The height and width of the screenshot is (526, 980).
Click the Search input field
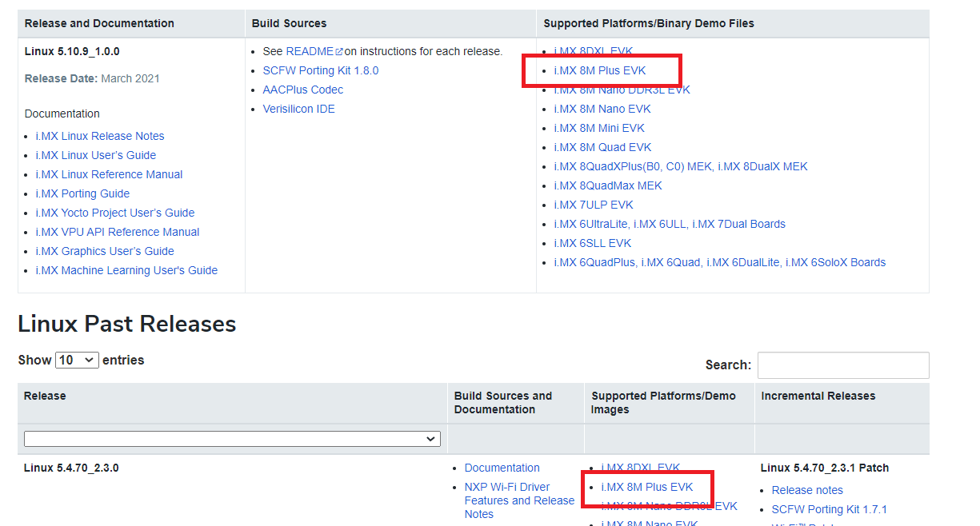point(842,365)
